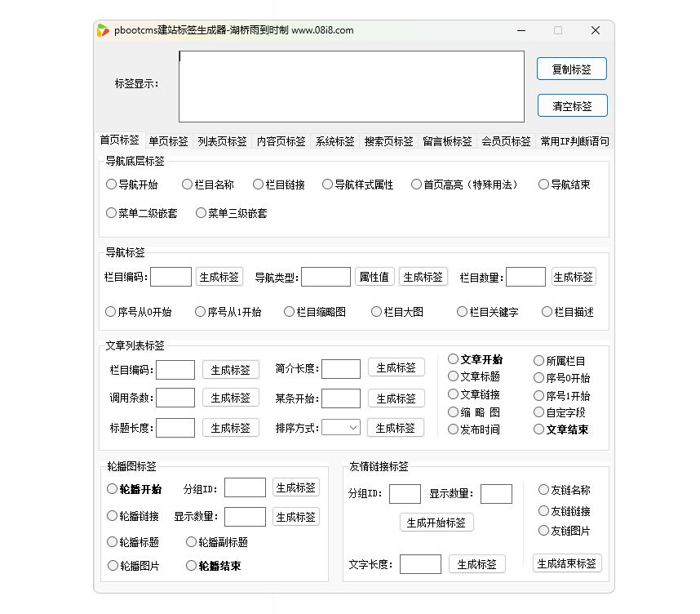Click the 生成结束标签 button
The image size is (700, 614).
tap(567, 563)
